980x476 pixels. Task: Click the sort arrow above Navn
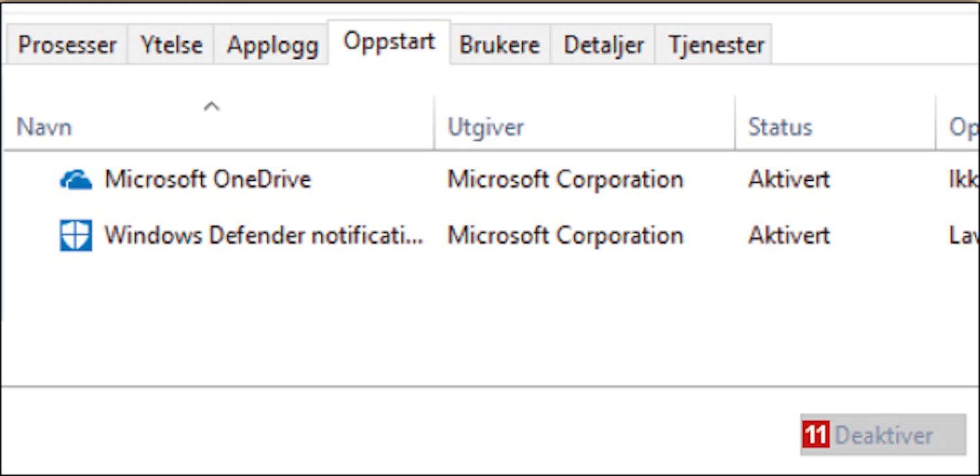[x=211, y=106]
